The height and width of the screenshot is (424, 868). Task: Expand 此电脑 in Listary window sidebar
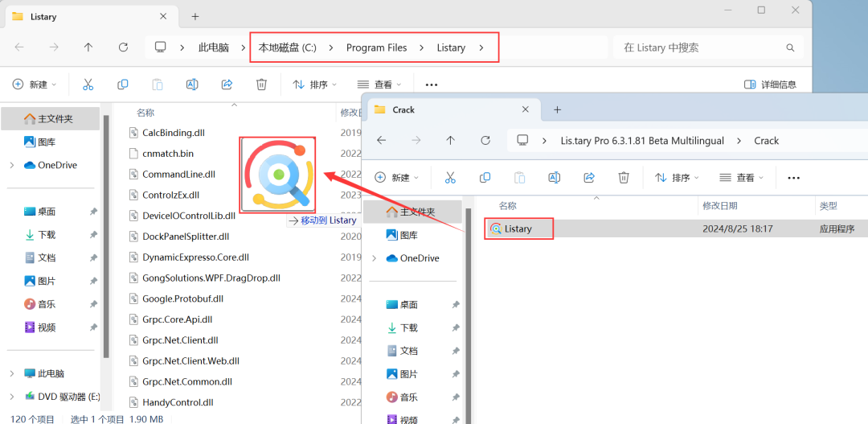coord(12,373)
